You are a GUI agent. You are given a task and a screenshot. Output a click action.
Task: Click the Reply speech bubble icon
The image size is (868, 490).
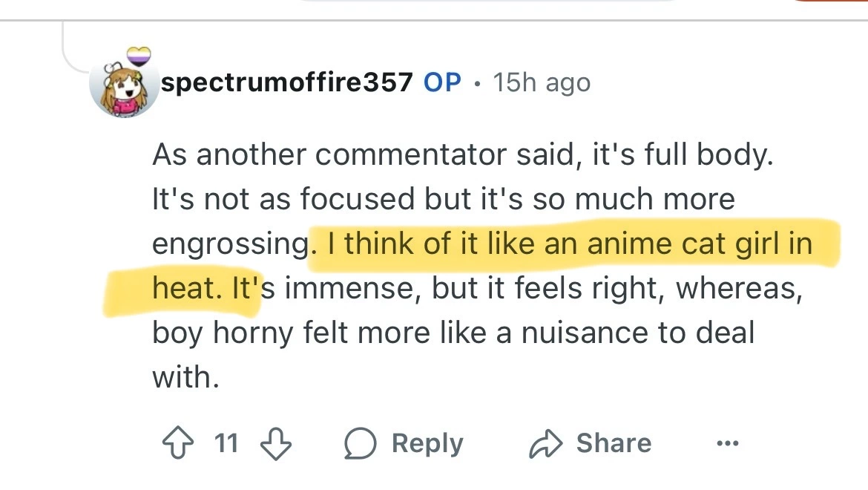(361, 443)
